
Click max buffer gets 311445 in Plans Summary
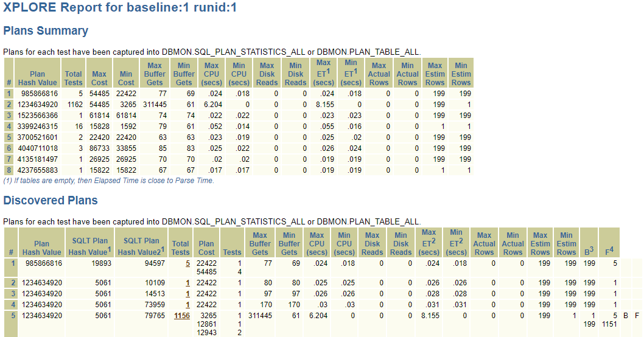155,105
